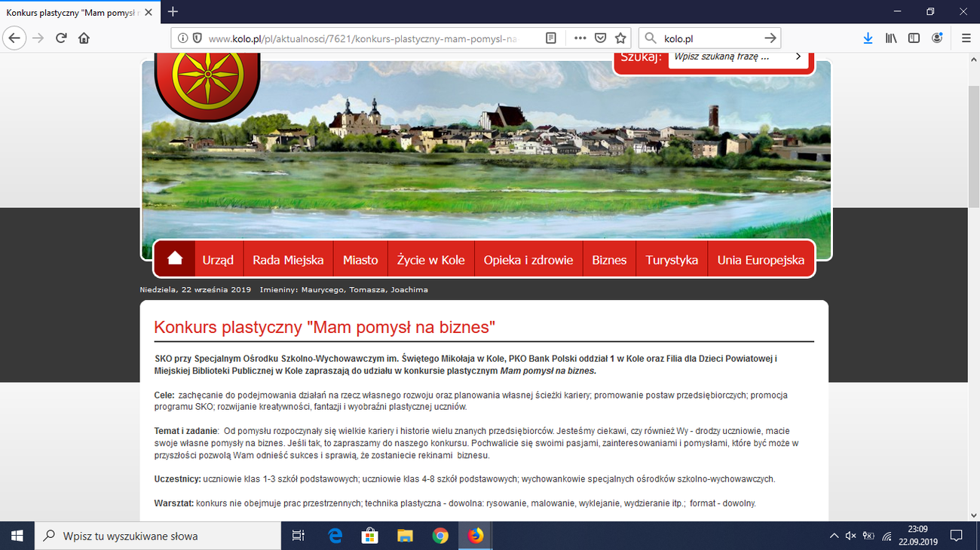980x550 pixels.
Task: Open the Opieka i zdrowie menu
Action: coord(528,259)
